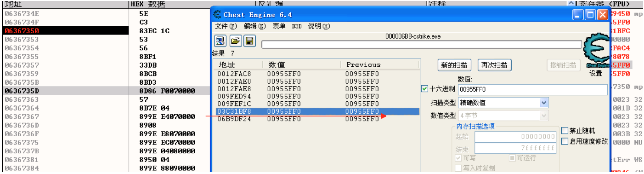This screenshot has height=174, width=644.
Task: Click the 撤销扫描 button
Action: pos(563,65)
